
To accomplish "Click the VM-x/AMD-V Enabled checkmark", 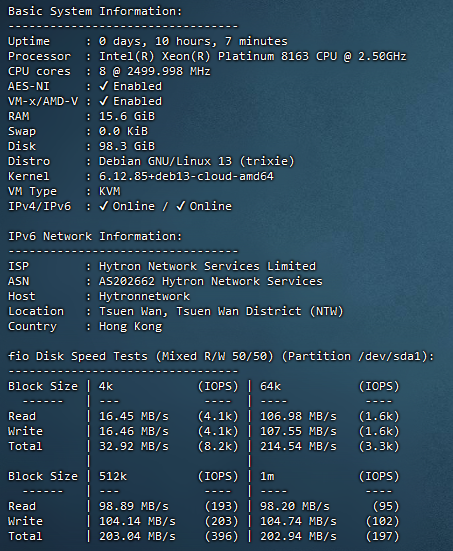I will pos(103,101).
